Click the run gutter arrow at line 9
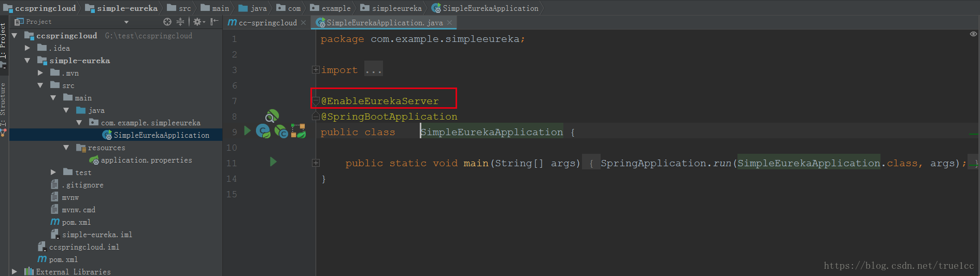 247,130
